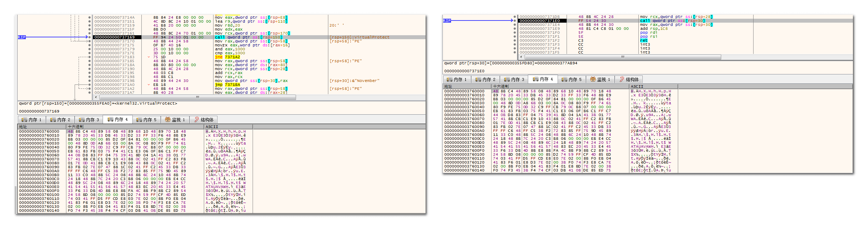
Task: Toggle breakpoint dot at address 0000000000737183
Action: tap(90, 57)
